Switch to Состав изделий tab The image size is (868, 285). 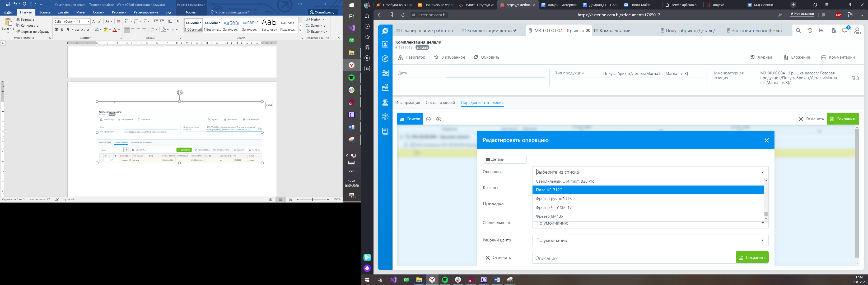[x=440, y=103]
